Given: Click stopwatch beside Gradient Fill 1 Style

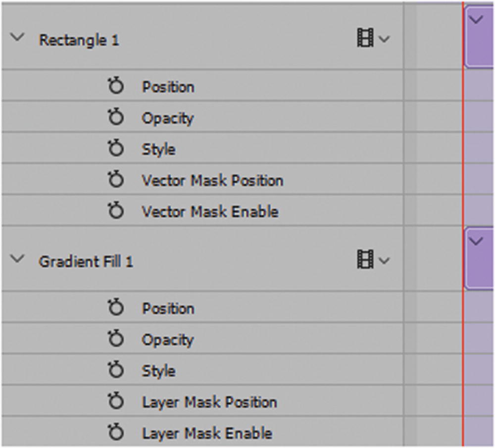Looking at the screenshot, I should tap(115, 371).
